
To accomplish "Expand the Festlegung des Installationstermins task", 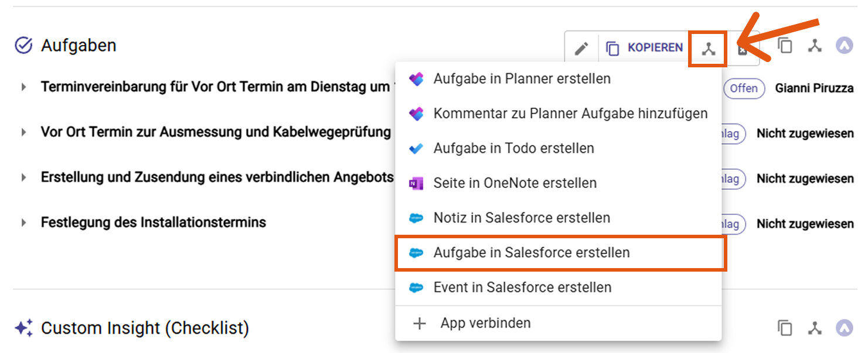I will pyautogui.click(x=24, y=222).
